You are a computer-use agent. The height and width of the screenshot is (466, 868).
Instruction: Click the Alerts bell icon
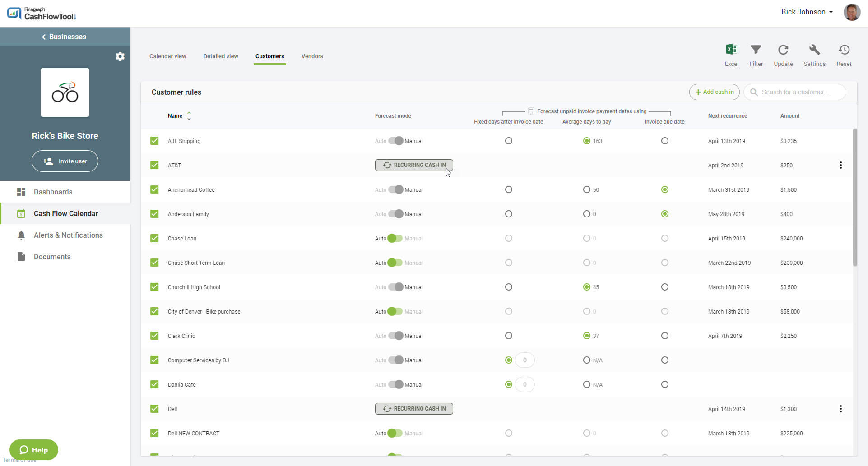coord(21,235)
